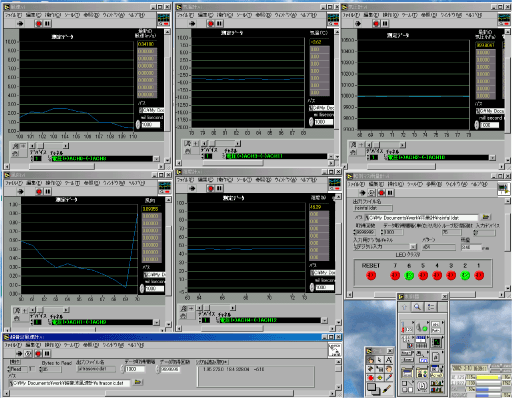This screenshot has height=398, width=512.
Task: Toggle LED number 2
Action: click(465, 275)
